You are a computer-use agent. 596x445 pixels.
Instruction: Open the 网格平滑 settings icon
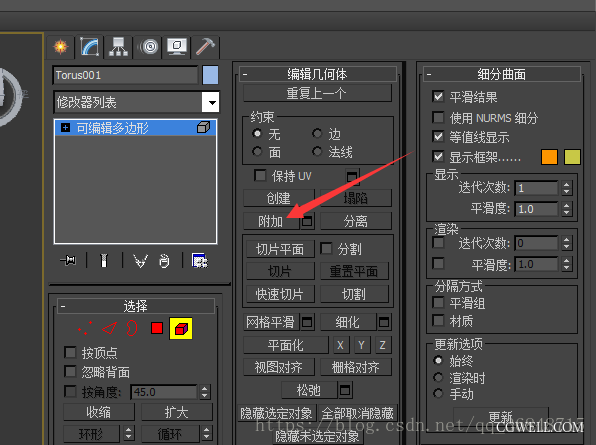tap(307, 322)
